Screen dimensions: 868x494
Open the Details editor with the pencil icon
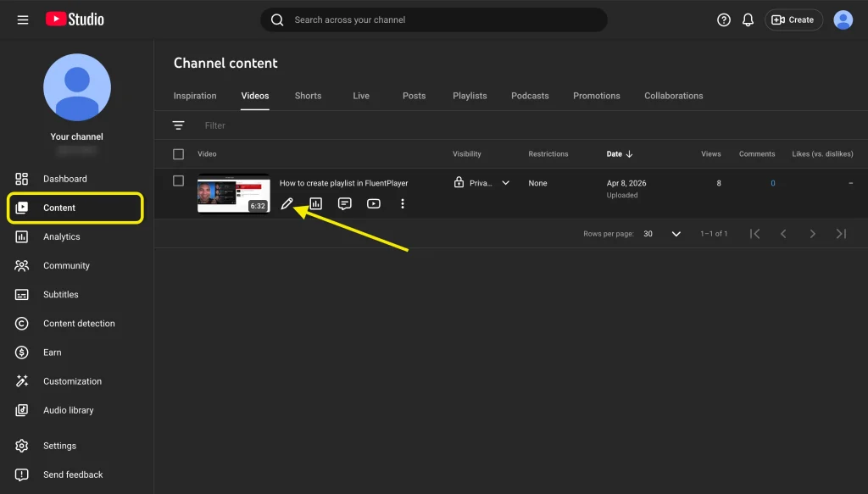(x=288, y=203)
